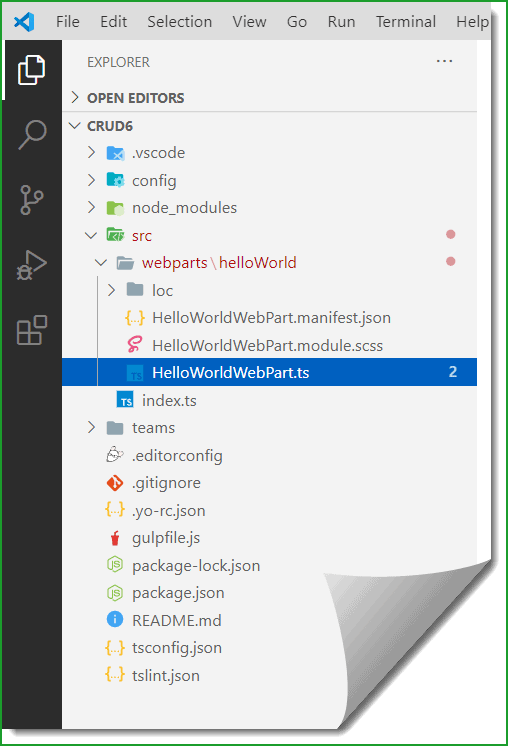This screenshot has height=746, width=508.
Task: Open tsconfig.json file name
Action: pos(176,648)
